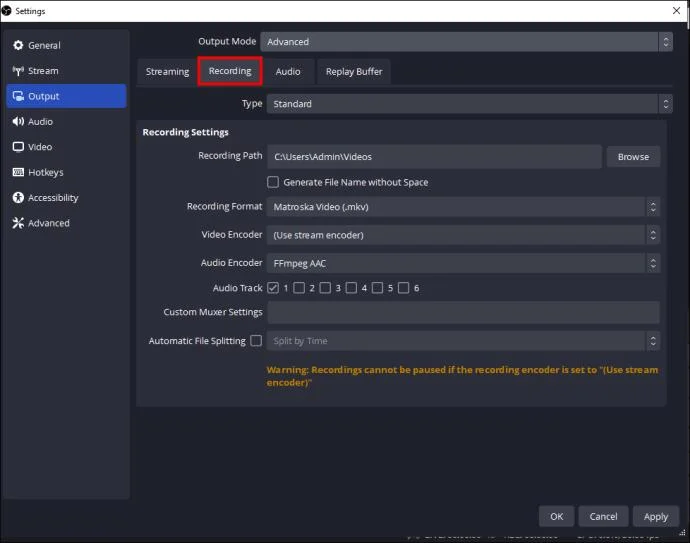The height and width of the screenshot is (543, 690).
Task: Click the Apply button
Action: pos(656,516)
